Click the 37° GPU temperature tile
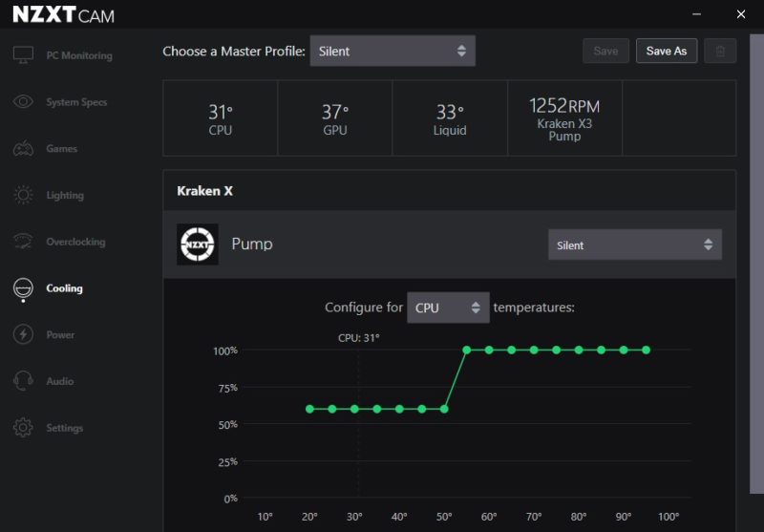The image size is (764, 532). click(335, 118)
